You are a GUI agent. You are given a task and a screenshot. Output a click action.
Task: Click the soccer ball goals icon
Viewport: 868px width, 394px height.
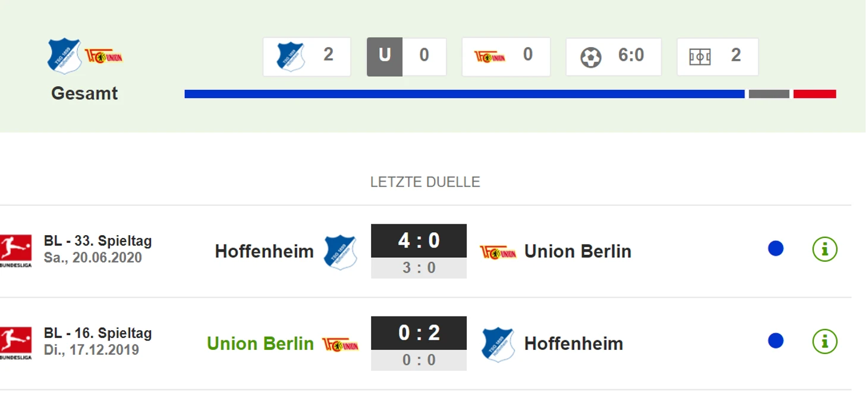tap(590, 57)
